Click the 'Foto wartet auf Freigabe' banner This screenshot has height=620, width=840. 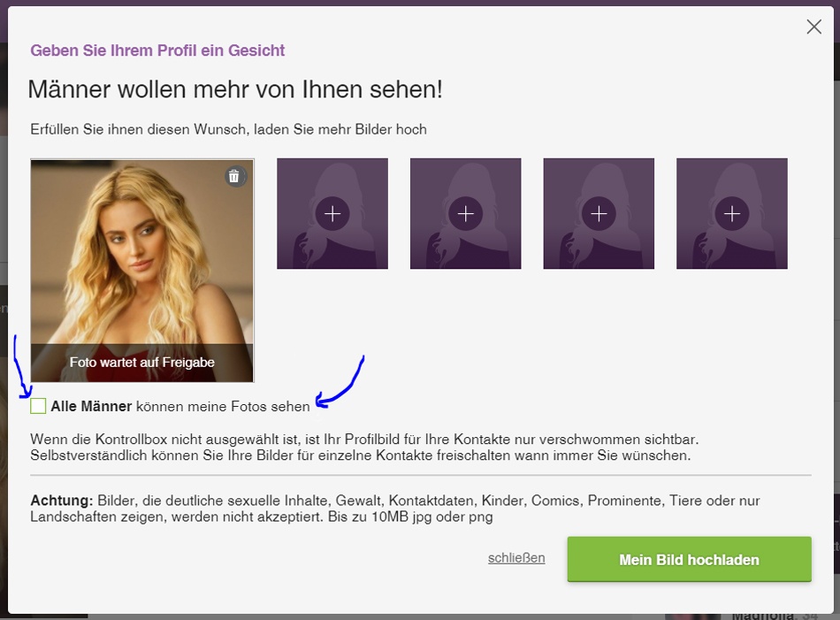[142, 363]
